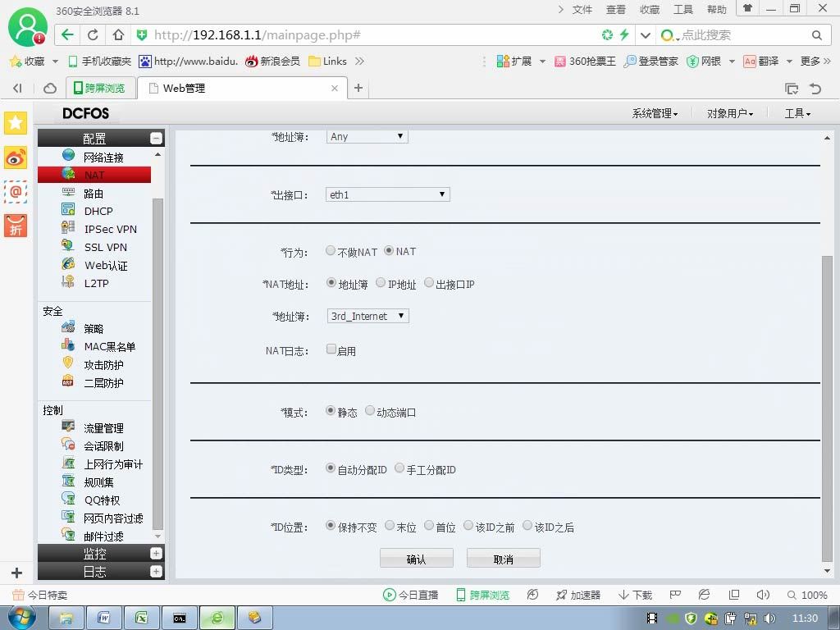Click the 确认 button
The image size is (840, 630).
pyautogui.click(x=416, y=559)
